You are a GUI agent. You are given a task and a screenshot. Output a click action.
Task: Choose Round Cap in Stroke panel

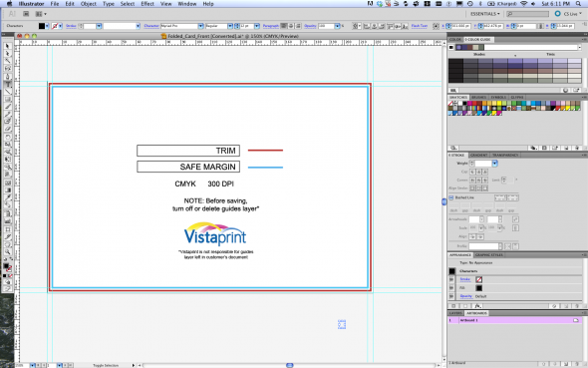(x=479, y=172)
